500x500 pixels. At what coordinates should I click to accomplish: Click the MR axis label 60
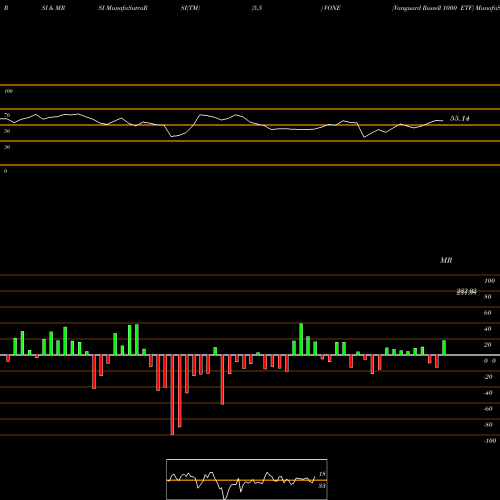[x=487, y=313]
